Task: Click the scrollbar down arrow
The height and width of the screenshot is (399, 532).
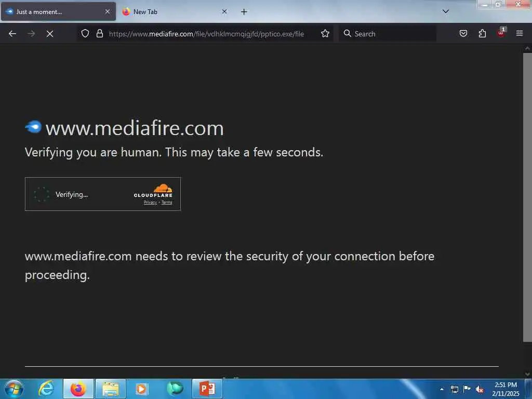Action: [527, 374]
